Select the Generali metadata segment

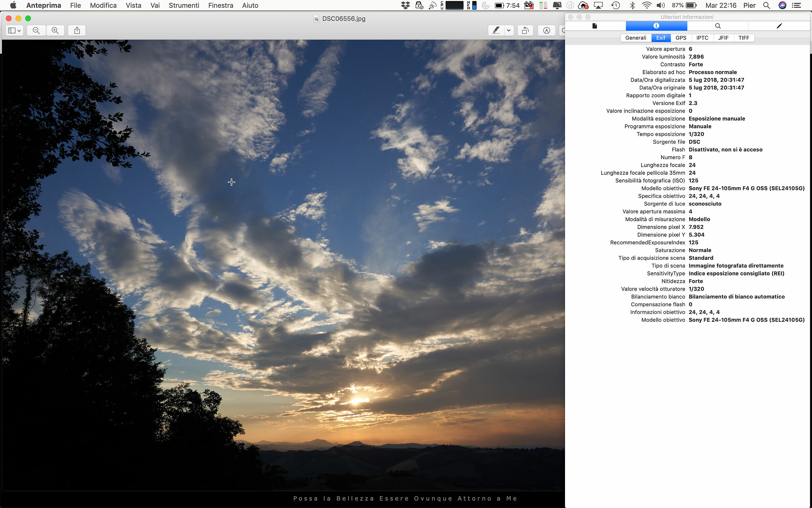[x=635, y=38]
